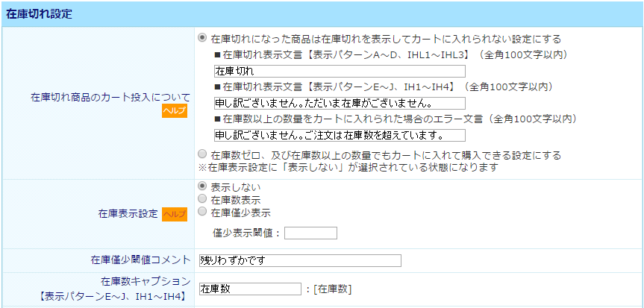This screenshot has width=644, height=308.
Task: Click the ：[在庫数] placeholder text
Action: pyautogui.click(x=329, y=289)
